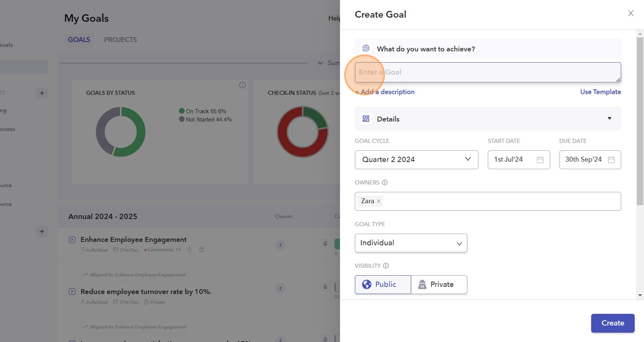This screenshot has height=342, width=644.
Task: Open the Use Template link
Action: 600,92
